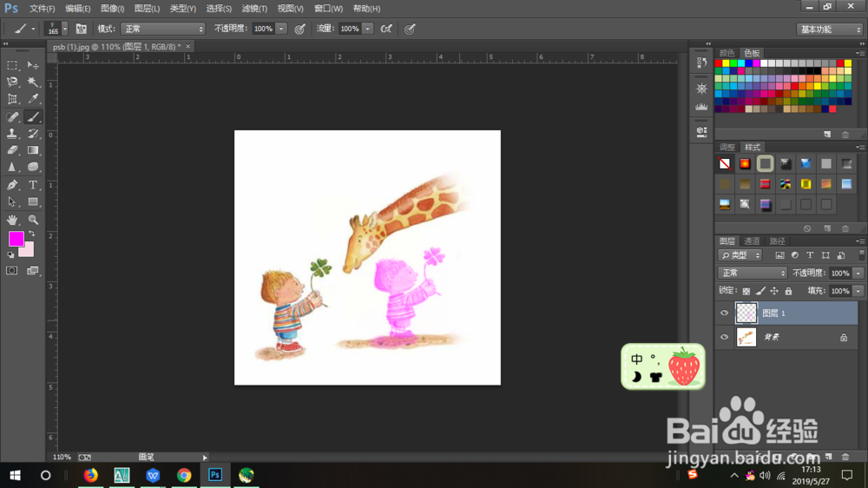Select the Clone Stamp tool
Viewport: 868px width, 488px height.
click(11, 134)
